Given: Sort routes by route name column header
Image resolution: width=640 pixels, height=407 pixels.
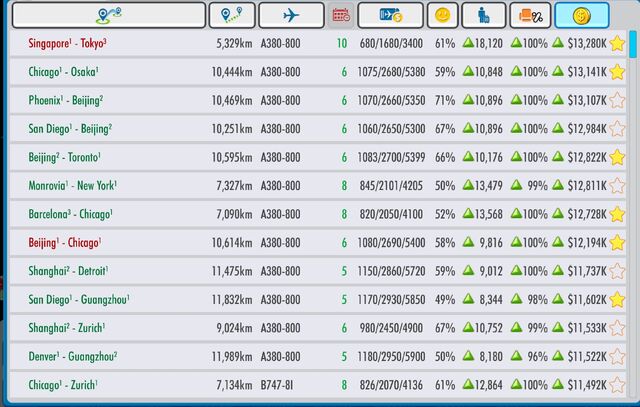Looking at the screenshot, I should (109, 16).
